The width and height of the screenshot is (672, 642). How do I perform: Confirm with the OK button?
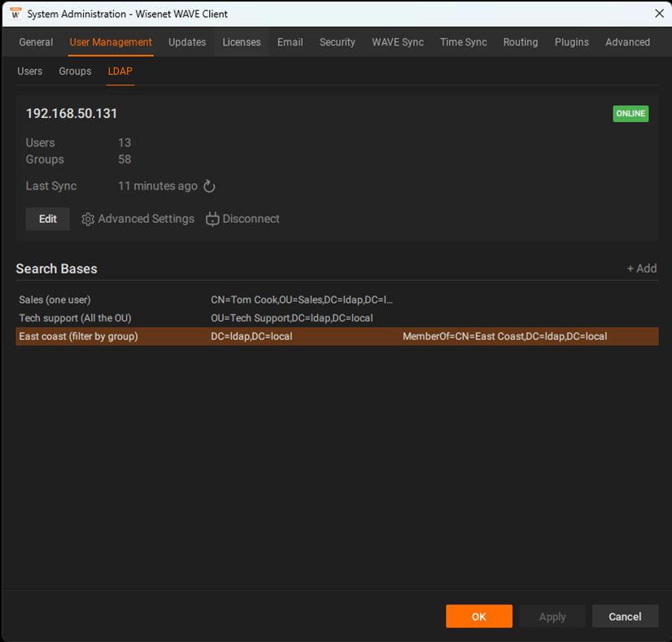[478, 616]
